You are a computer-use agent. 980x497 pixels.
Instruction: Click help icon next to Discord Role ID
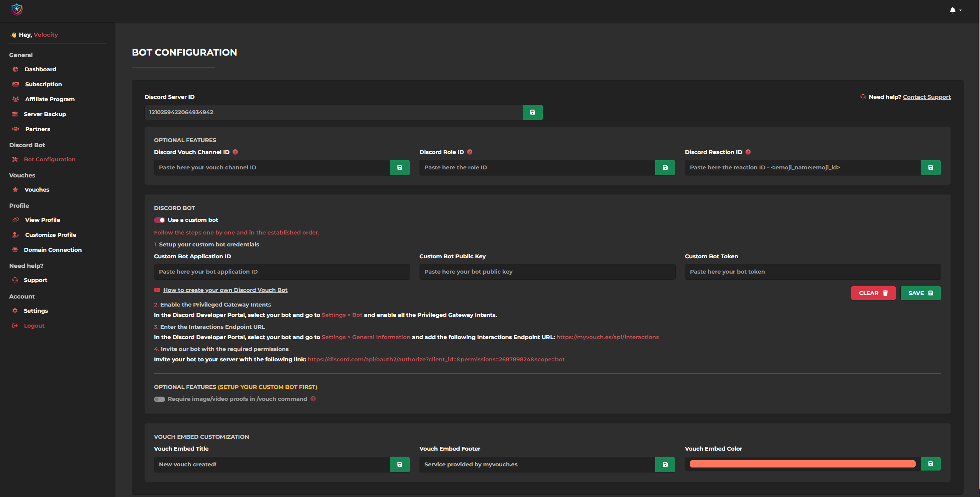[470, 152]
